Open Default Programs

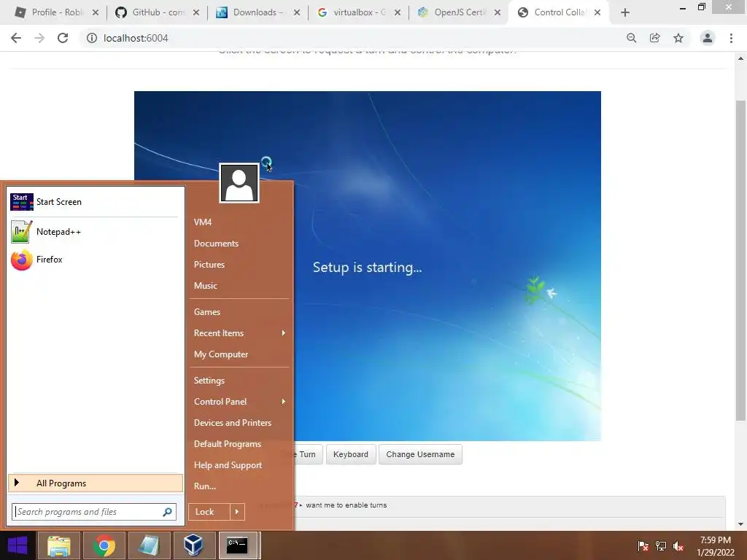point(228,444)
